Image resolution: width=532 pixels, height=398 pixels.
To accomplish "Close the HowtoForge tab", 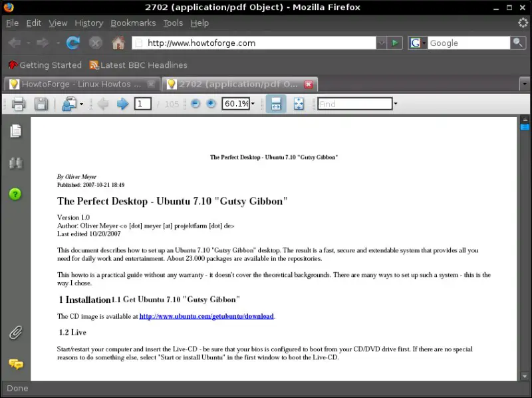I will pyautogui.click(x=151, y=85).
